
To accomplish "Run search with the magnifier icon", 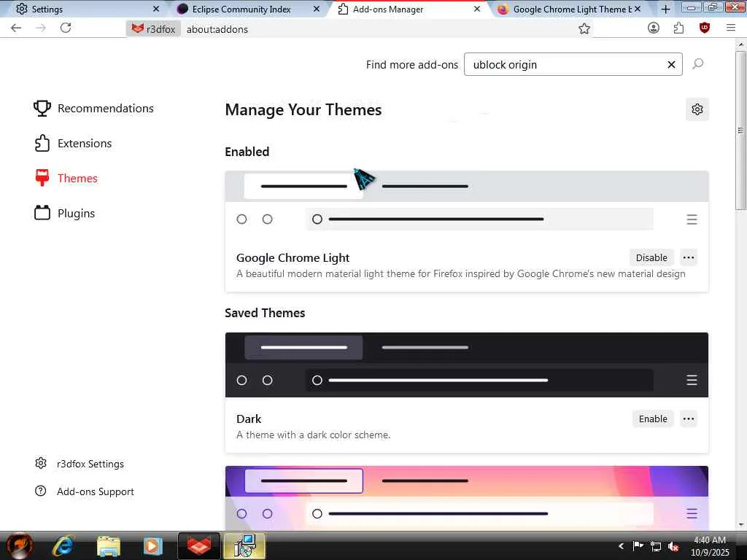I will pyautogui.click(x=698, y=64).
